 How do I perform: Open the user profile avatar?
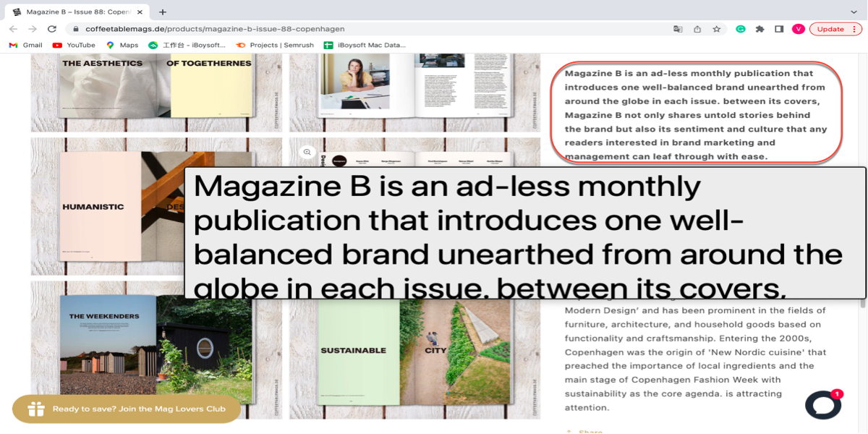tap(798, 29)
